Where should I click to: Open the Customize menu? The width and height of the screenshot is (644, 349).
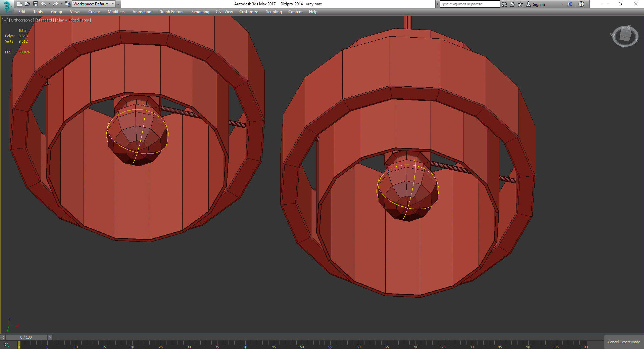(x=249, y=12)
